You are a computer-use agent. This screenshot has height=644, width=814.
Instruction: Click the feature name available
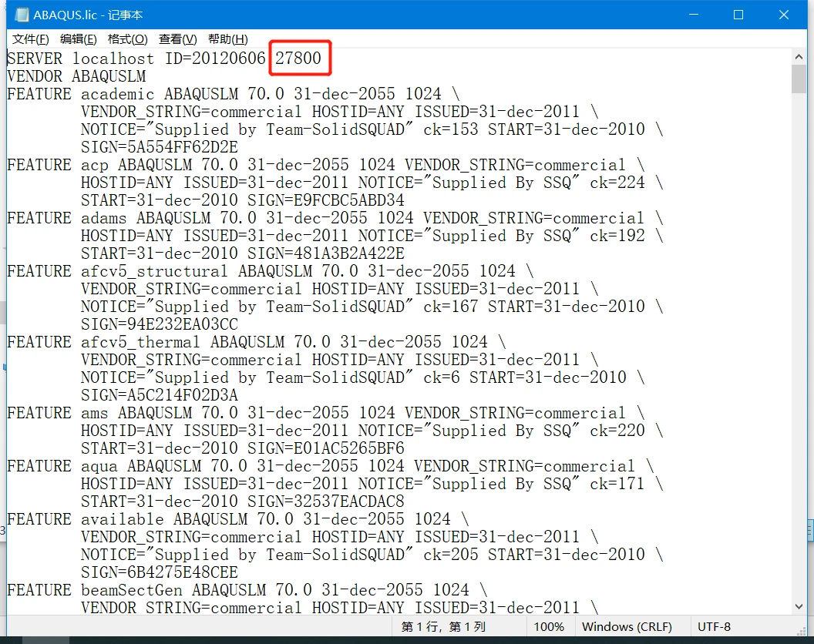(122, 519)
